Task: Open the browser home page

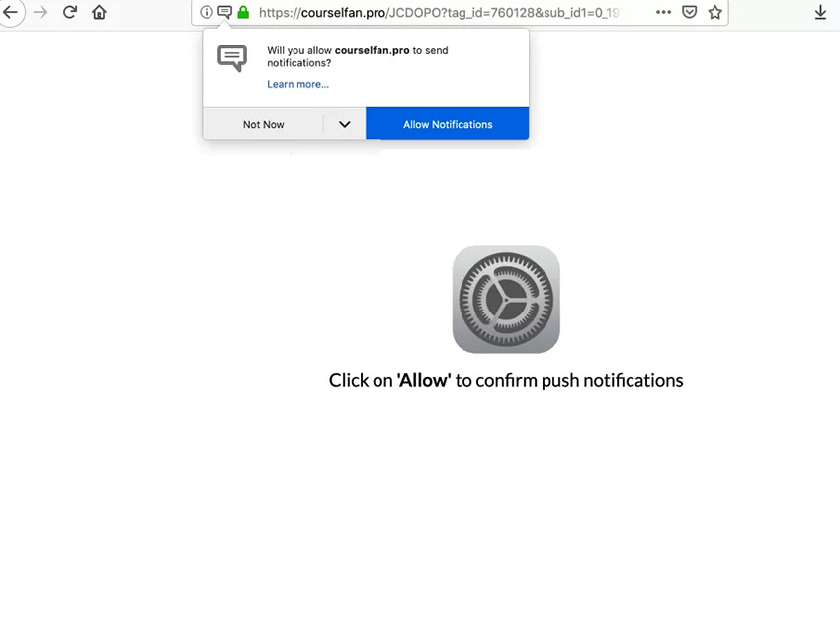Action: tap(99, 12)
